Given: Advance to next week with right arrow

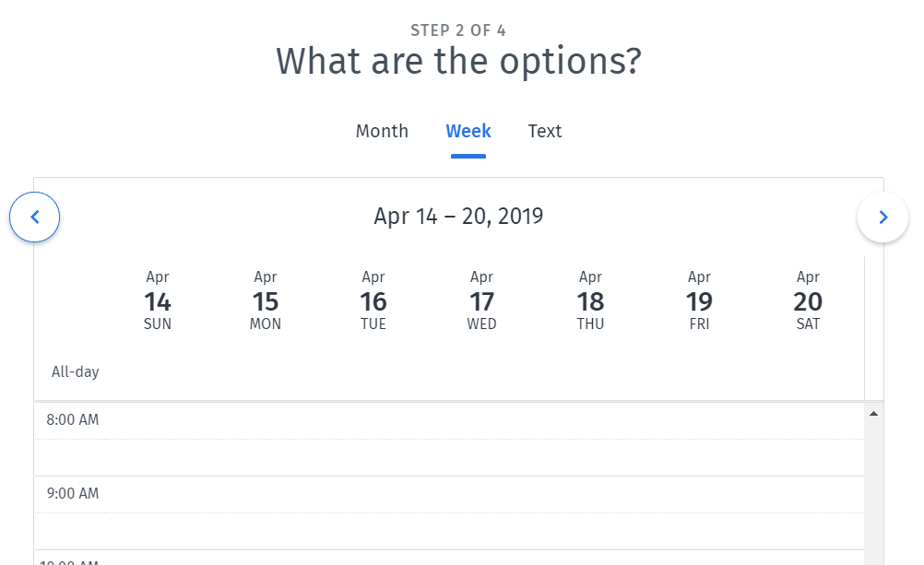Looking at the screenshot, I should point(883,217).
